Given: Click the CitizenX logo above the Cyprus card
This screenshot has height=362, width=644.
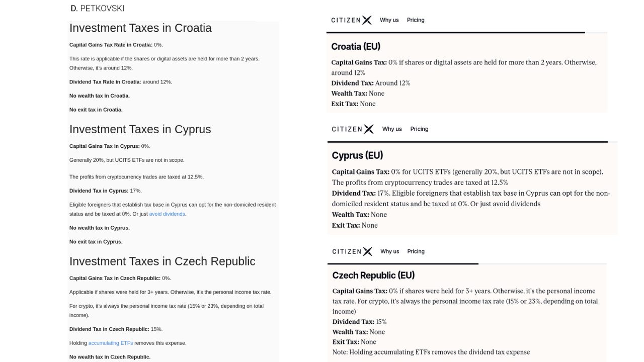Looking at the screenshot, I should [x=352, y=129].
